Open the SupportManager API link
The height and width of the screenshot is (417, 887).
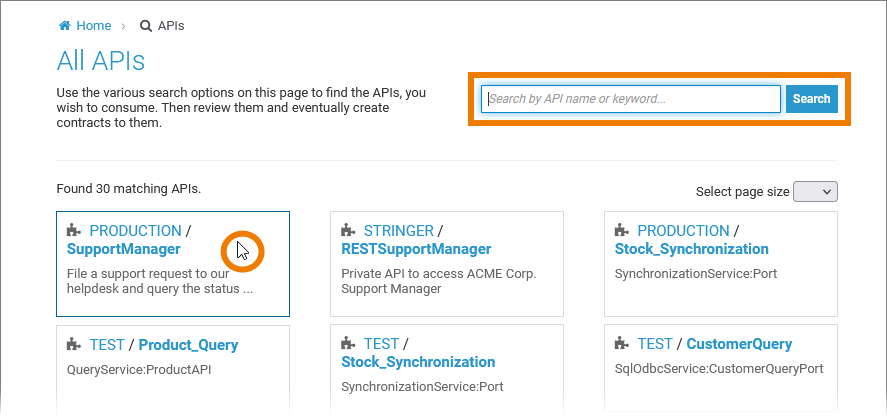(x=123, y=249)
